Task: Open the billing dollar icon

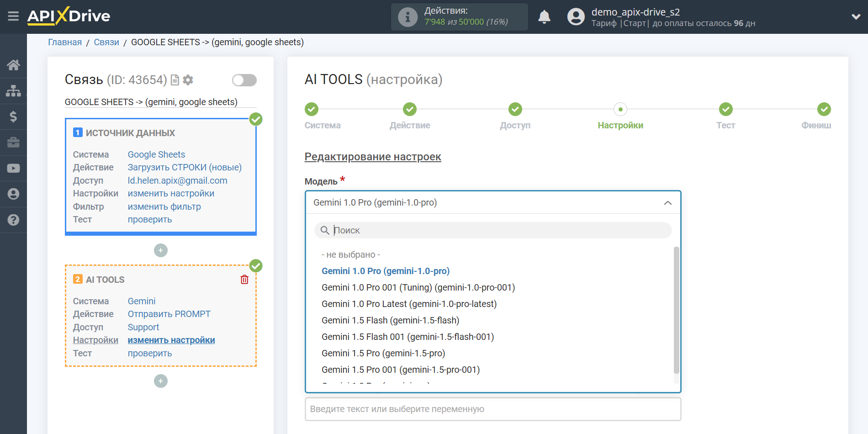Action: (13, 116)
